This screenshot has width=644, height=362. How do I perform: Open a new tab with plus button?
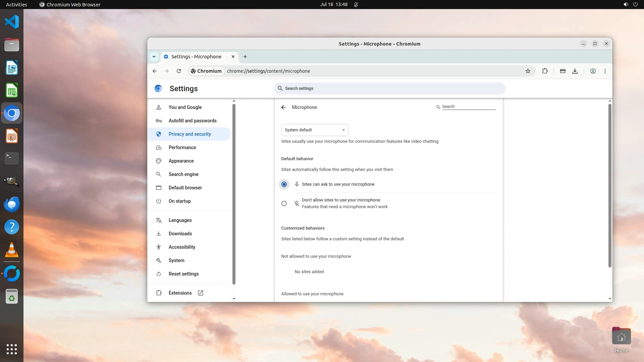pyautogui.click(x=245, y=57)
